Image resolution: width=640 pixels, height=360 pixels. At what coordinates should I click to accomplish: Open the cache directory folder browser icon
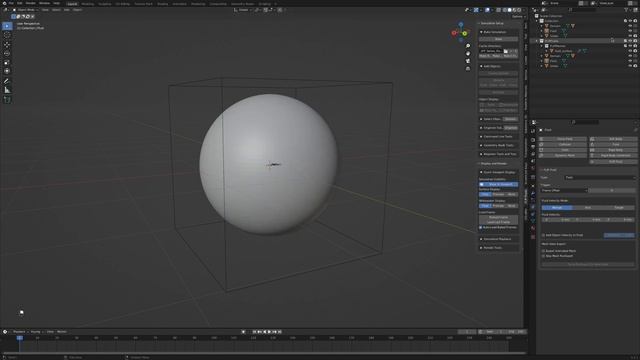tap(506, 51)
